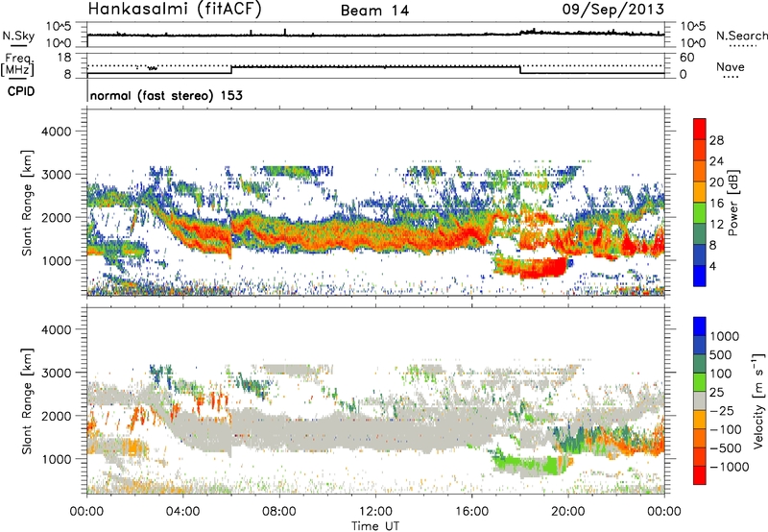This screenshot has height=532, width=768.
Task: Click the 16 label on power colorbar
Action: (x=716, y=204)
